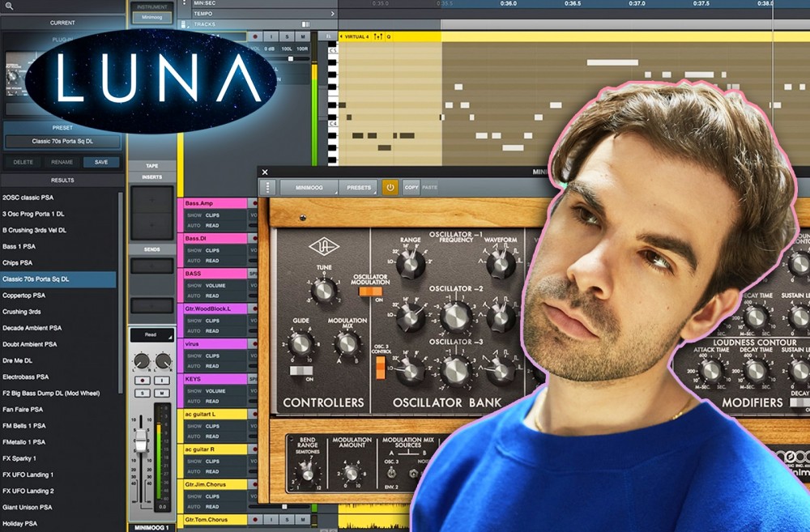Screen dimensions: 810x532
Task: Arm record on the Bass.Amp track
Action: (x=254, y=203)
